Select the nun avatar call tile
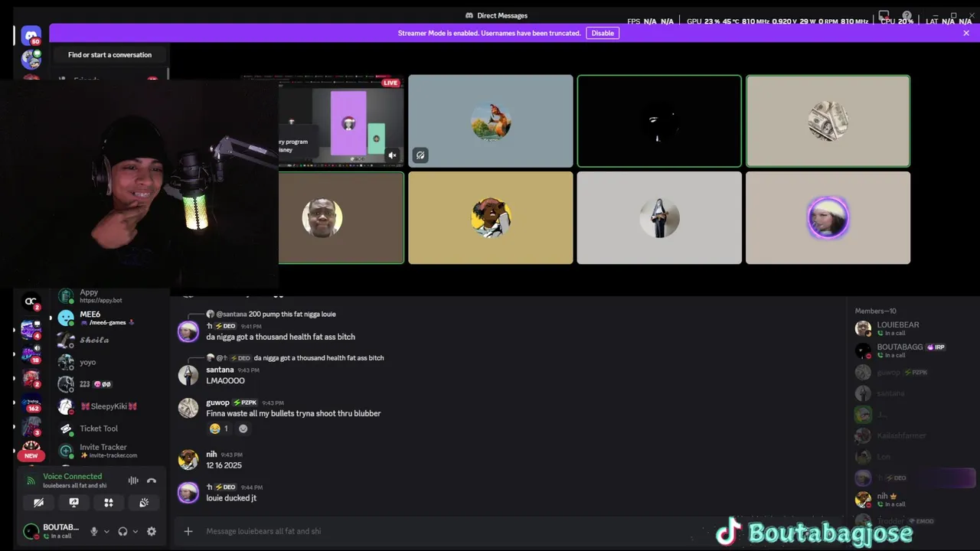Viewport: 980px width, 551px height. [x=659, y=218]
